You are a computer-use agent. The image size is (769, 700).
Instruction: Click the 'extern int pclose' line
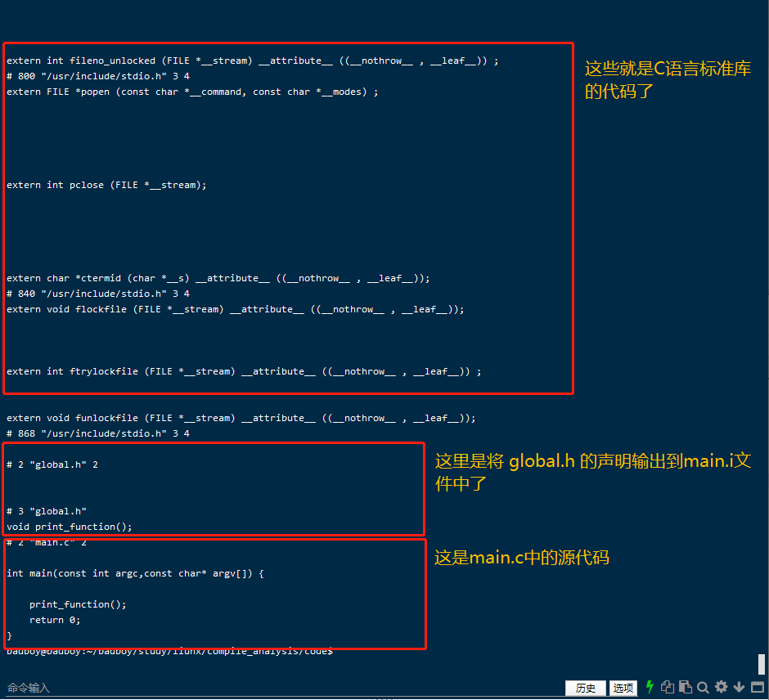coord(106,186)
